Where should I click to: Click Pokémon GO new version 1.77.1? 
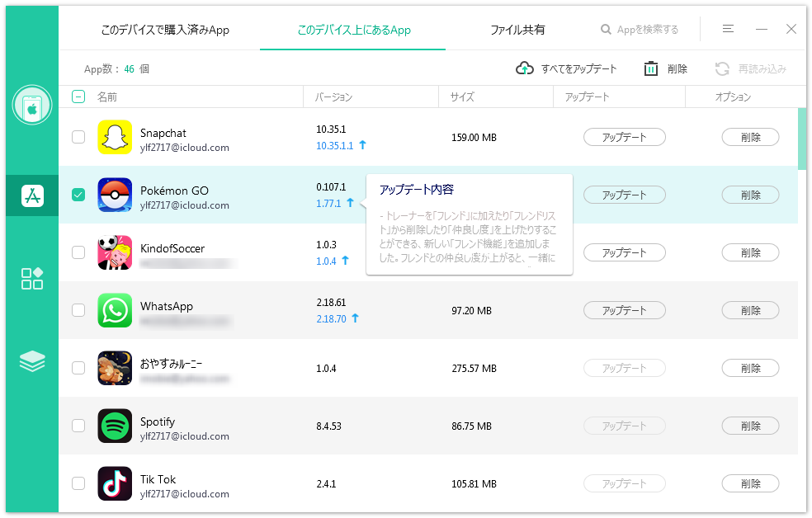(328, 204)
